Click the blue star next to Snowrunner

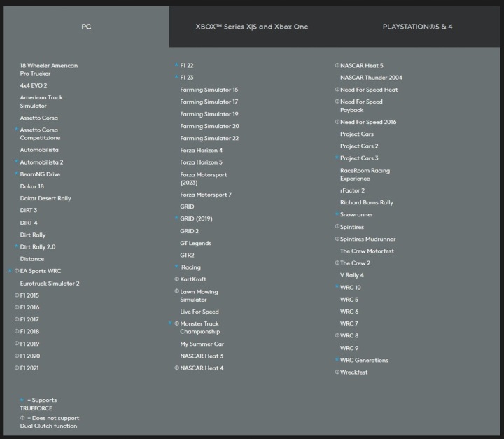[337, 214]
